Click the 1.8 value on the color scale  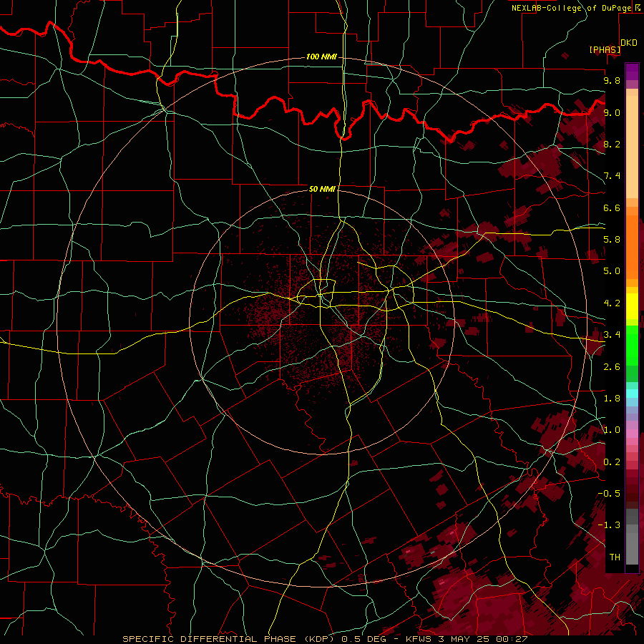tap(612, 399)
